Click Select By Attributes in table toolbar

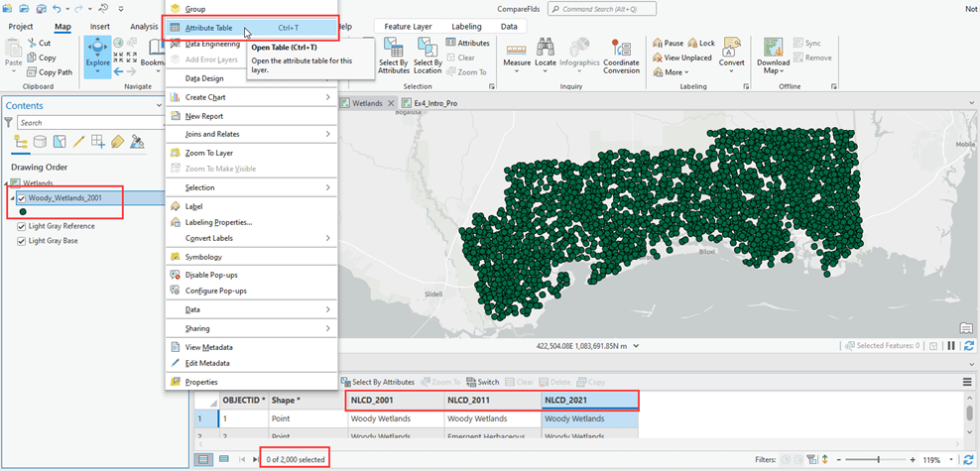(378, 382)
